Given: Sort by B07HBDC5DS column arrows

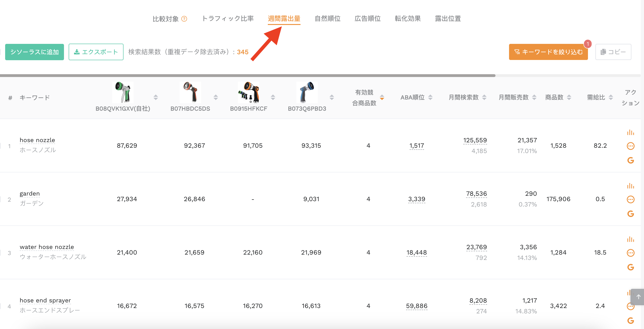Looking at the screenshot, I should (x=216, y=98).
